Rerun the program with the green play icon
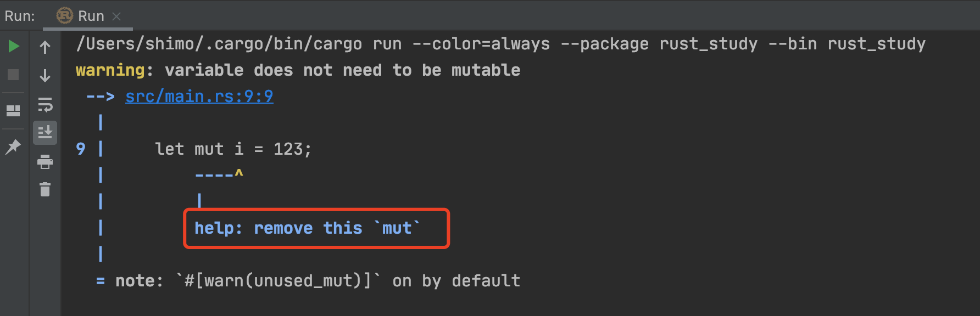980x316 pixels. 14,46
